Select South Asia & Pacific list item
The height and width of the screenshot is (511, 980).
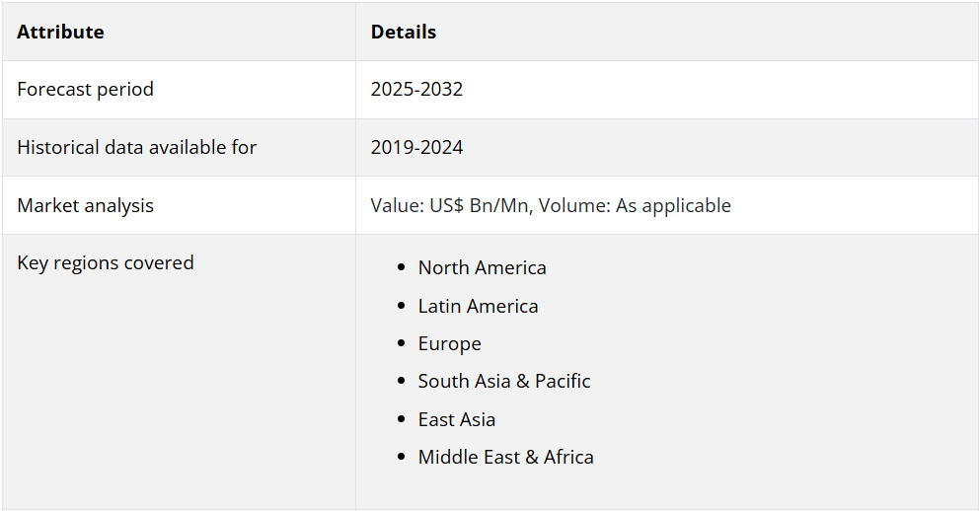click(x=503, y=381)
